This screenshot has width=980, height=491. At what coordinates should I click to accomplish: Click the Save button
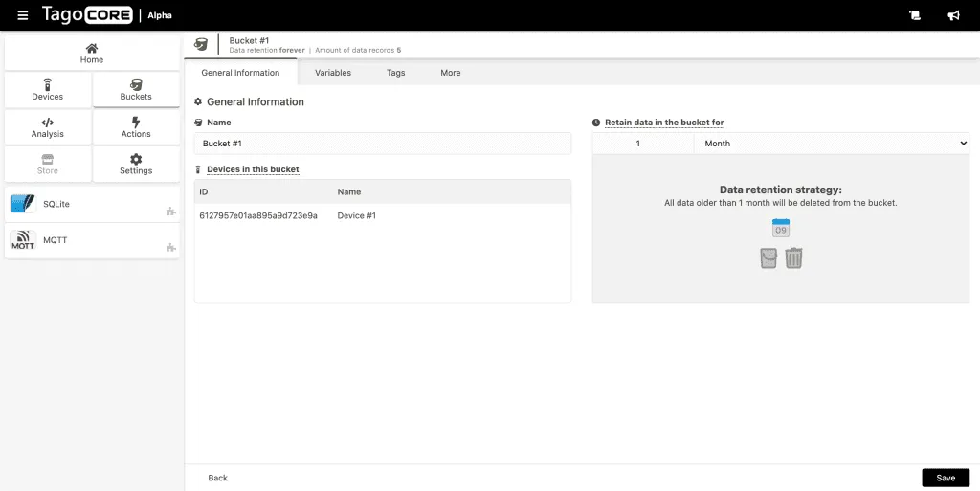click(x=946, y=478)
